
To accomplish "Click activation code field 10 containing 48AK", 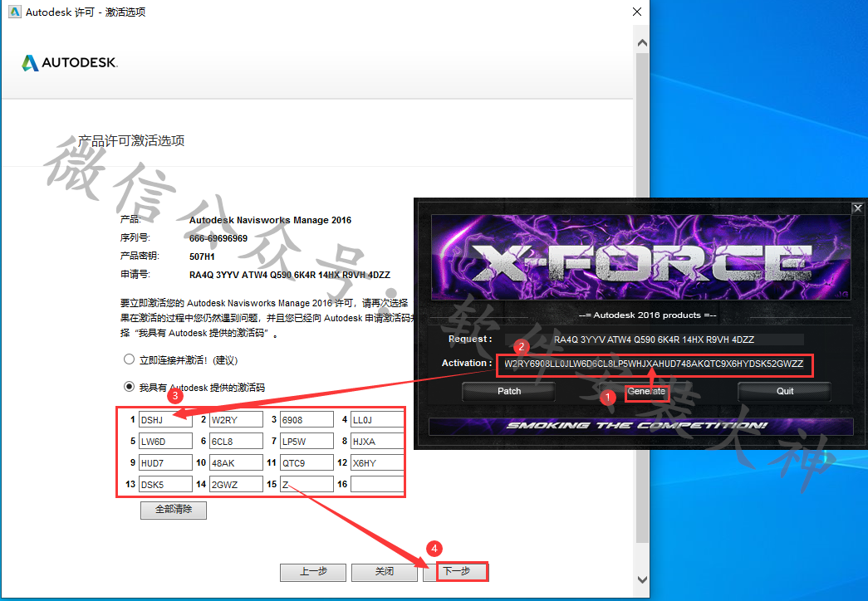I will pyautogui.click(x=237, y=462).
